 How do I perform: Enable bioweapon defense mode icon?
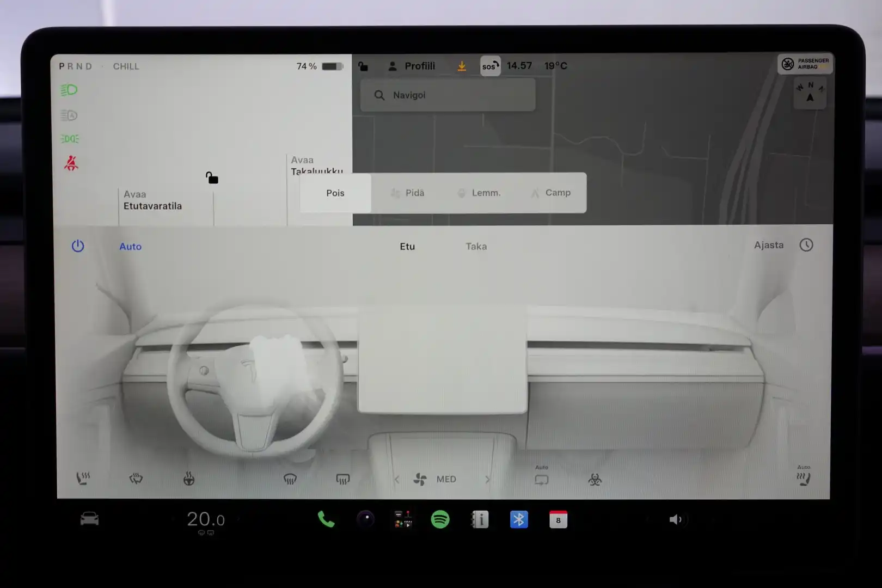[595, 480]
